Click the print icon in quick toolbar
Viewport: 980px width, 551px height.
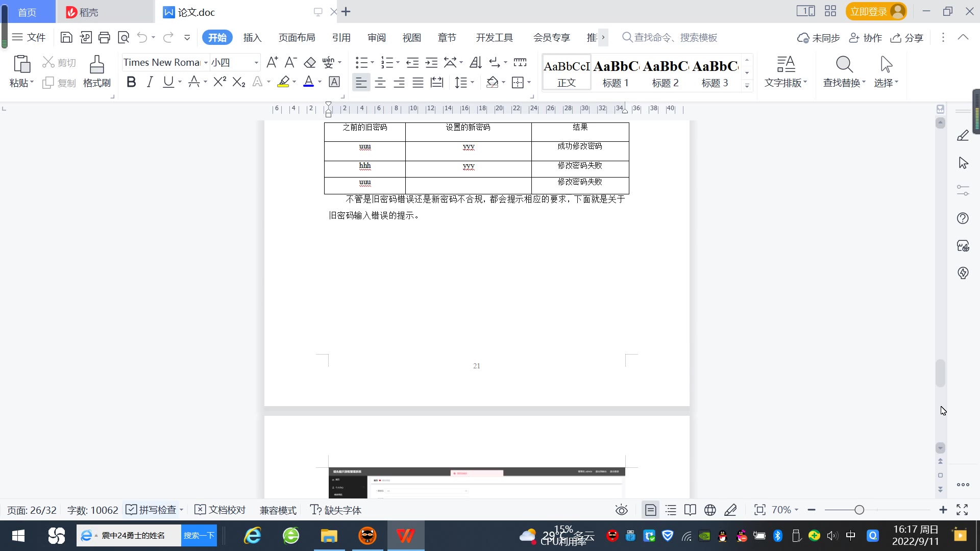104,37
